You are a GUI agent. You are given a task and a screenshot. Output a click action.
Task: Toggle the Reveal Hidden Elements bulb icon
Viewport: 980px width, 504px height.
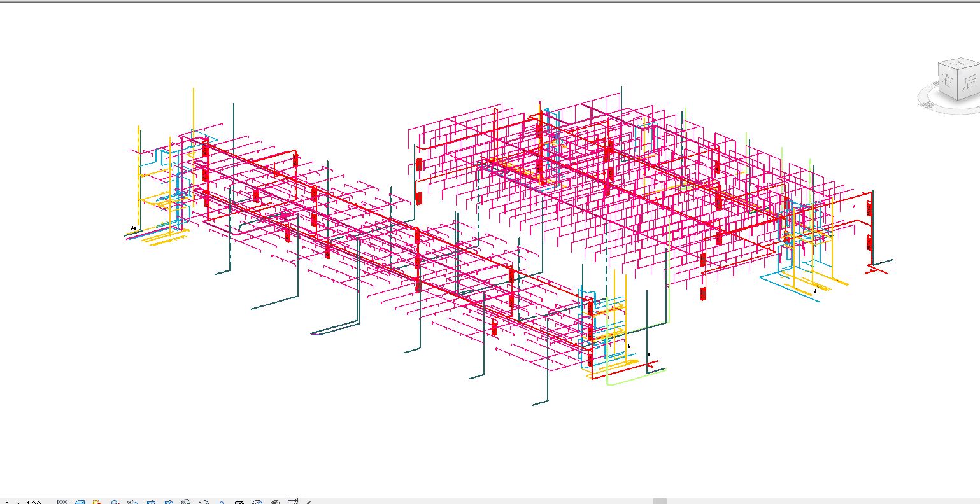tap(222, 502)
